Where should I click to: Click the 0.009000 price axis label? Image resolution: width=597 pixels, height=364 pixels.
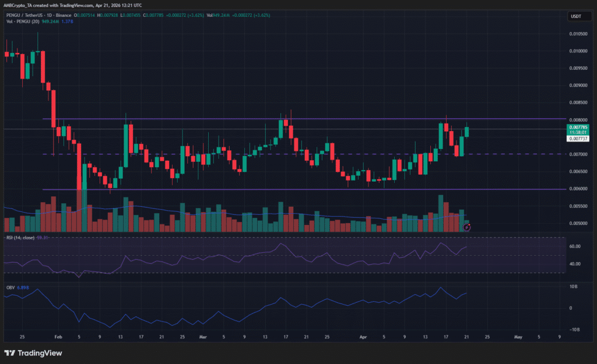click(x=578, y=85)
